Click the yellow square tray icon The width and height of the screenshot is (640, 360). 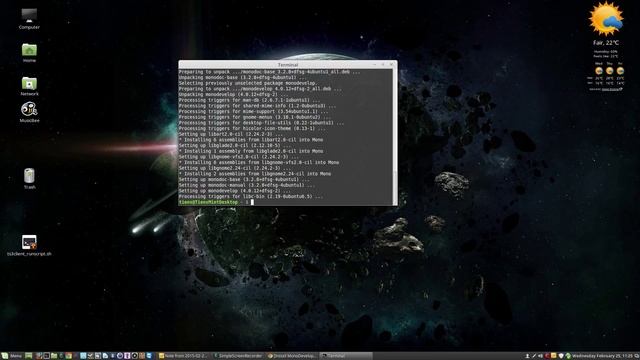point(554,356)
